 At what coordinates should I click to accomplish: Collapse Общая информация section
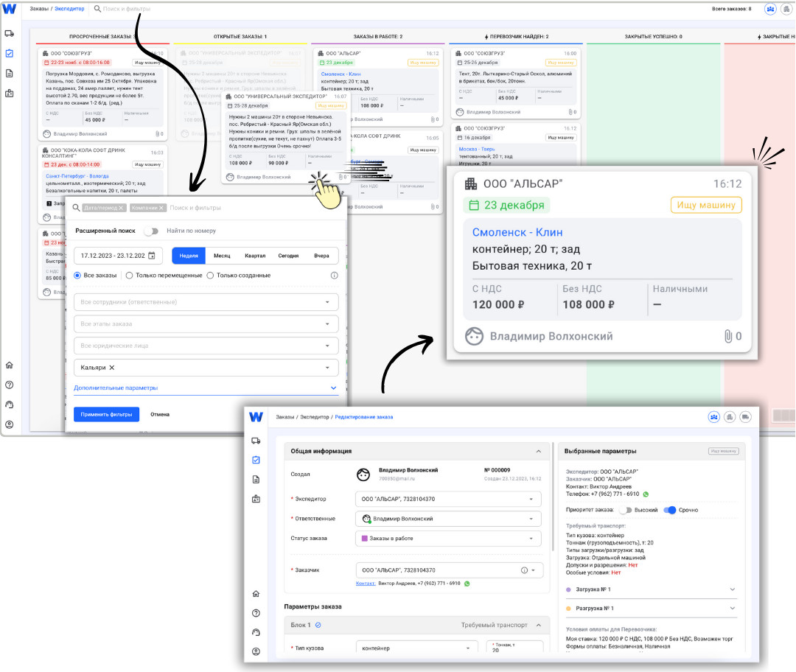[x=539, y=451]
